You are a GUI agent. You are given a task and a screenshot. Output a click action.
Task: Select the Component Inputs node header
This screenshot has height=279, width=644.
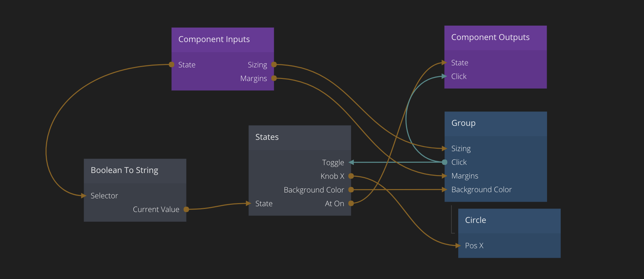coord(223,40)
